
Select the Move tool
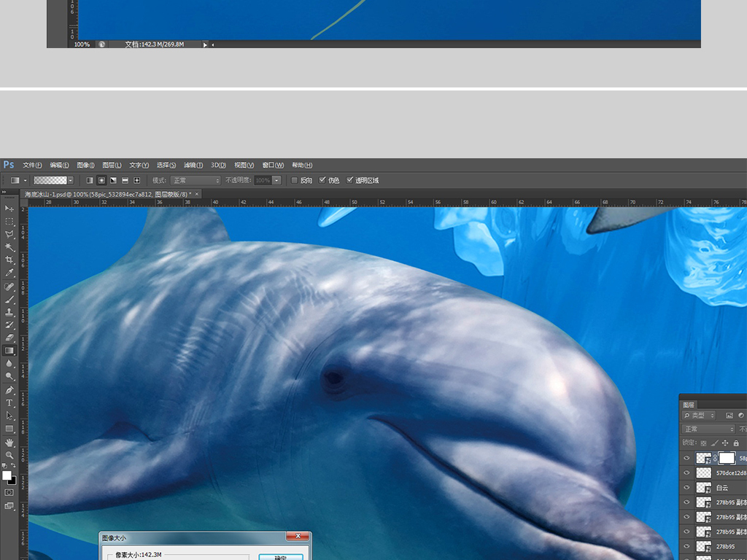pos(9,209)
